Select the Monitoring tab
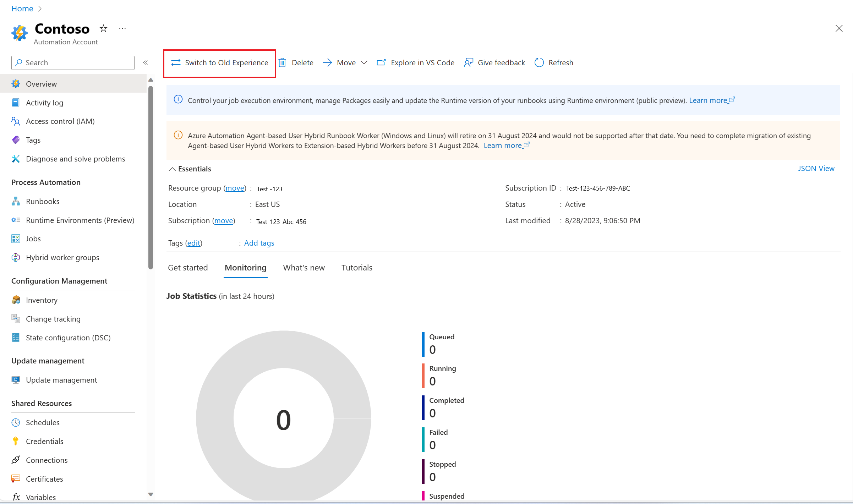The height and width of the screenshot is (504, 853). tap(246, 268)
